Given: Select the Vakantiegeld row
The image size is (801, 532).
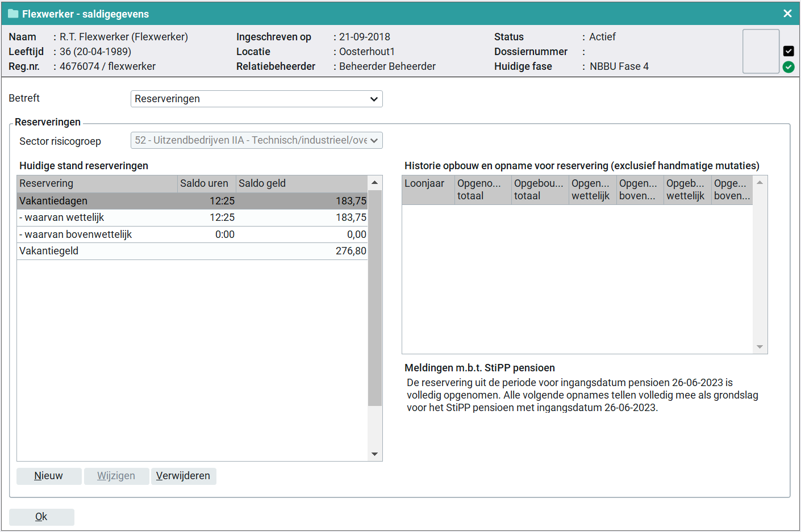Looking at the screenshot, I should click(x=192, y=251).
